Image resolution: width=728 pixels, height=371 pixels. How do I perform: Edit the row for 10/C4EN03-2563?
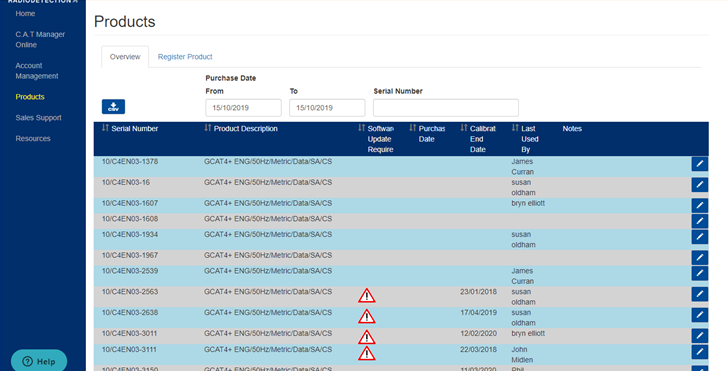[x=699, y=294]
